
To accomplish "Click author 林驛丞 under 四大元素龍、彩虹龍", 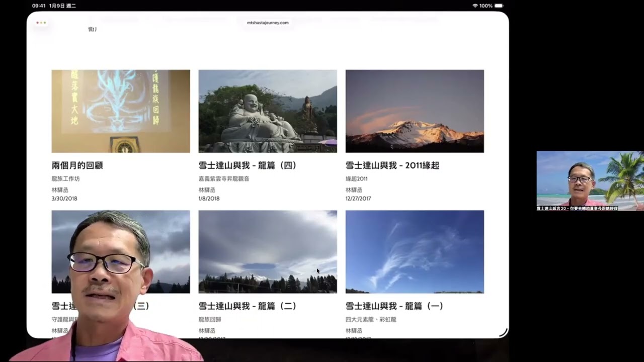I will (x=354, y=331).
